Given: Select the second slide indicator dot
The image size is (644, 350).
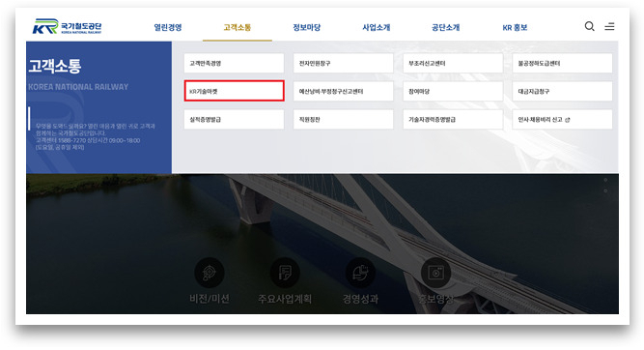Looking at the screenshot, I should (x=605, y=190).
